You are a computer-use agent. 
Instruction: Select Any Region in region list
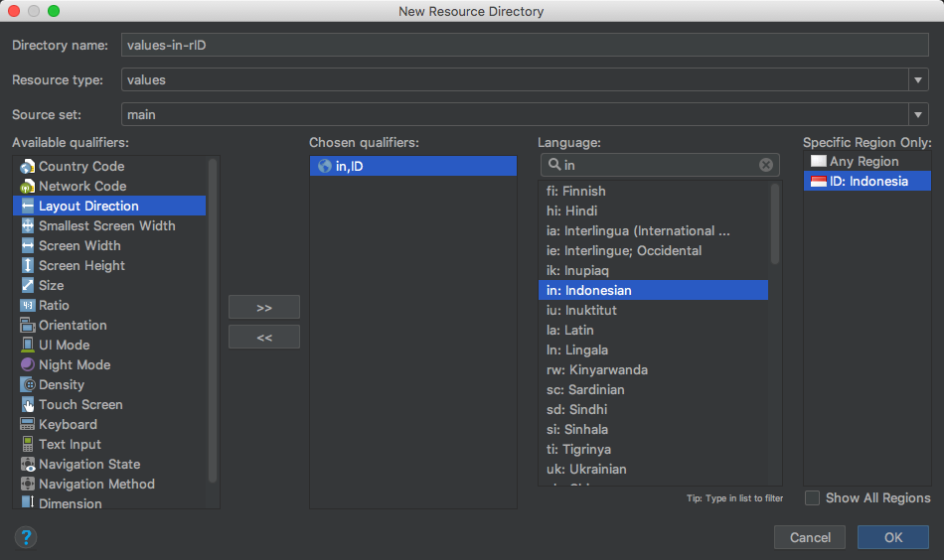tap(864, 161)
